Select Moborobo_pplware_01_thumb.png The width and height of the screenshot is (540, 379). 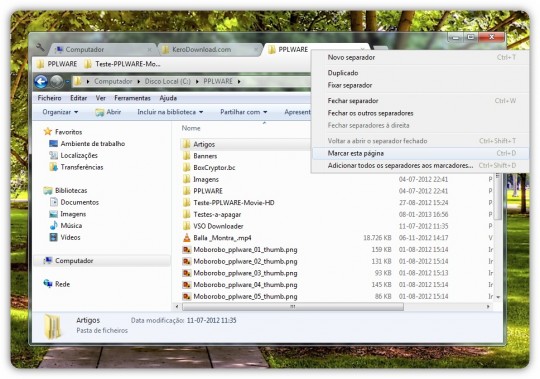pos(240,250)
